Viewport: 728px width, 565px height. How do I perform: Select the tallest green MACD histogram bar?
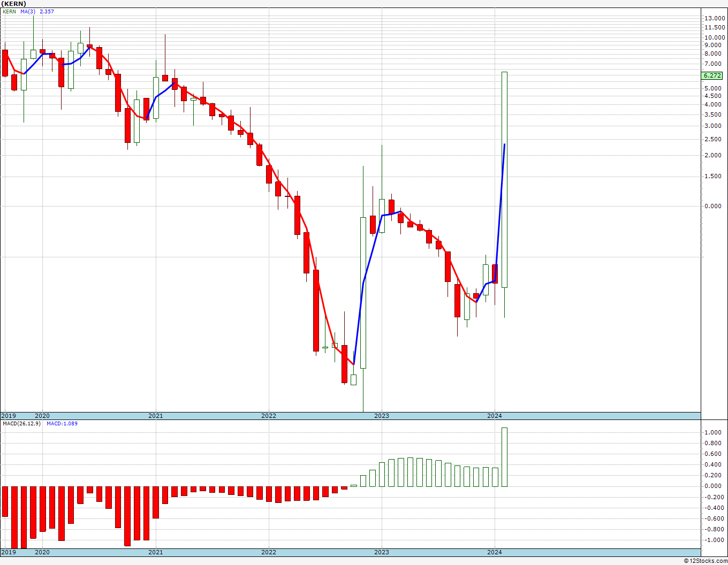click(x=504, y=457)
